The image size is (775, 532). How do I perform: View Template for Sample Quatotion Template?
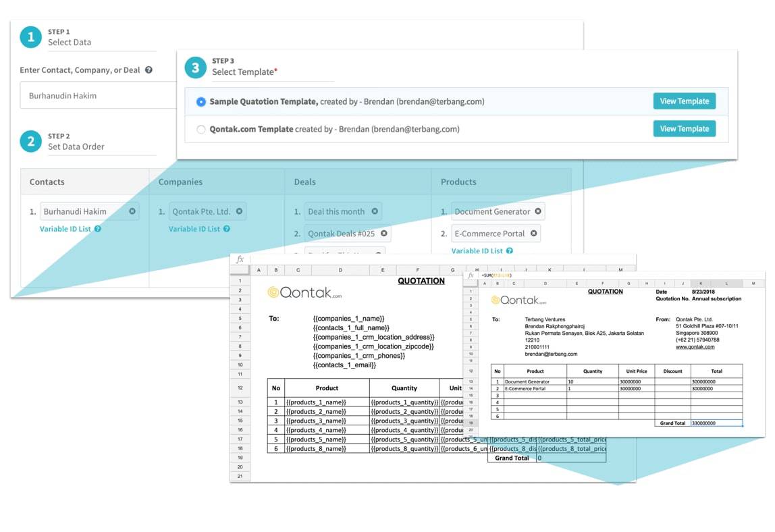point(684,101)
